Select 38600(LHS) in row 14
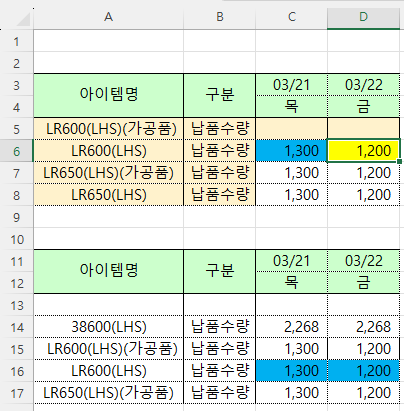The image size is (404, 411). coord(108,327)
